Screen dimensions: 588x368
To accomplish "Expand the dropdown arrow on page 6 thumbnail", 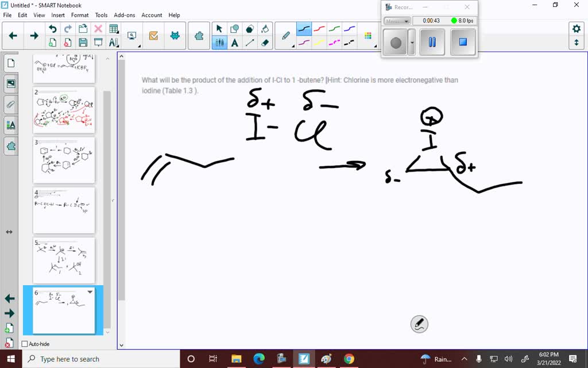I will coord(89,292).
